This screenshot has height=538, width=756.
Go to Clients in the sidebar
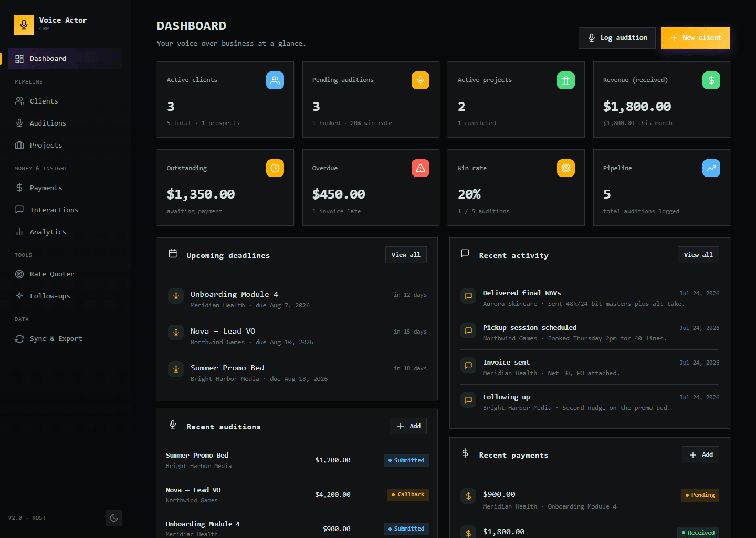(x=65, y=101)
